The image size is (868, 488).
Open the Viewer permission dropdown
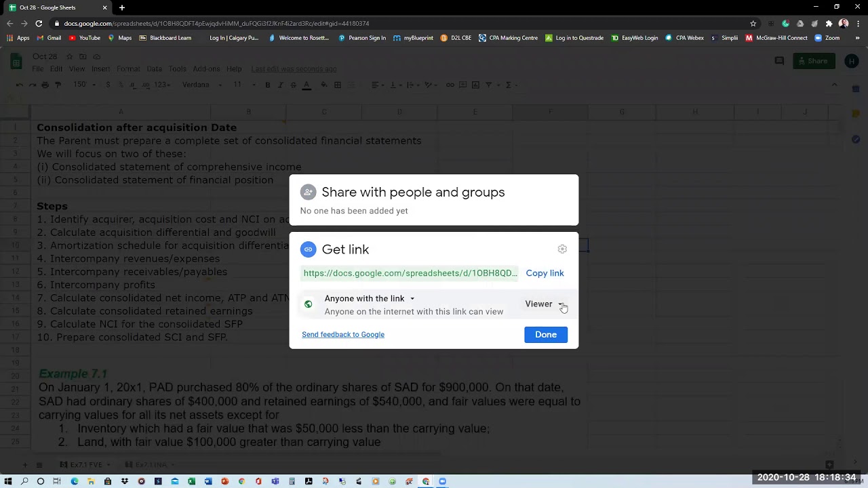[545, 304]
